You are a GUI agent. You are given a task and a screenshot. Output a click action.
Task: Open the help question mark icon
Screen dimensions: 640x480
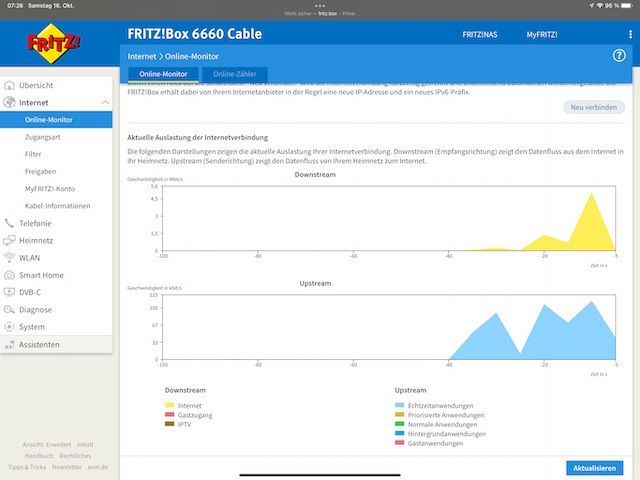coord(619,56)
